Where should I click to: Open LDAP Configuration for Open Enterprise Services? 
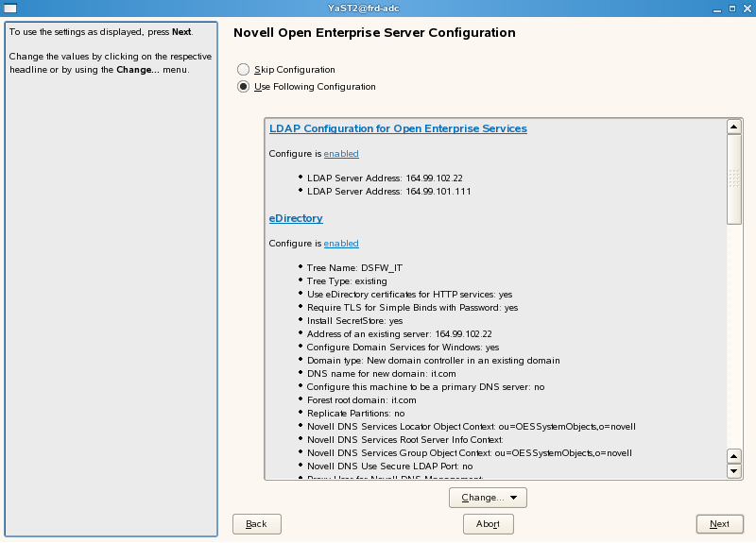pos(398,128)
